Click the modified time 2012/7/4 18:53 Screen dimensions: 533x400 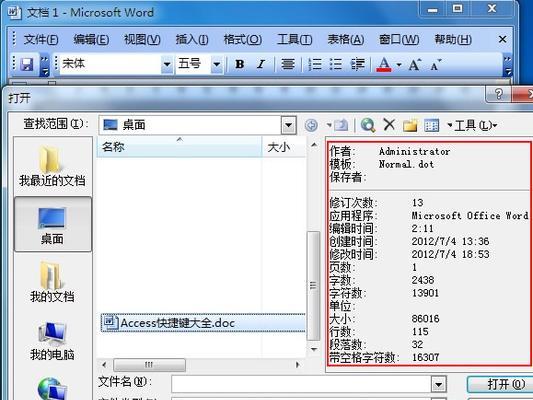tap(450, 254)
